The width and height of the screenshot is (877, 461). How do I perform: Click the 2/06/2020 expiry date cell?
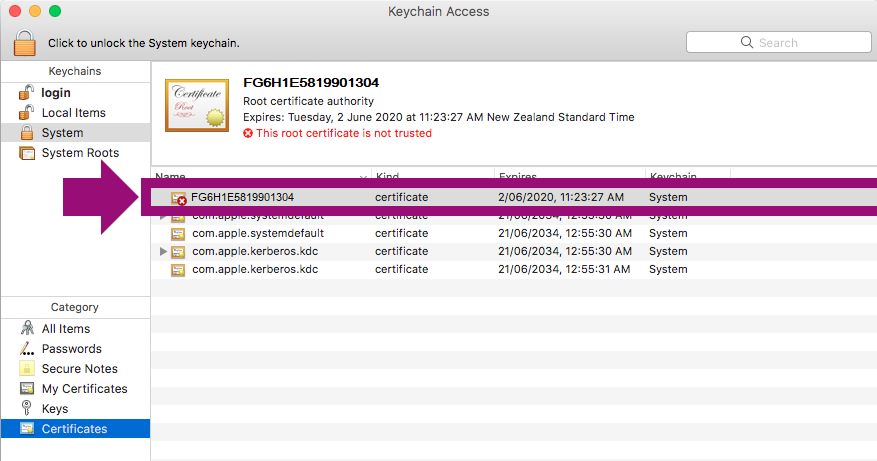point(560,197)
